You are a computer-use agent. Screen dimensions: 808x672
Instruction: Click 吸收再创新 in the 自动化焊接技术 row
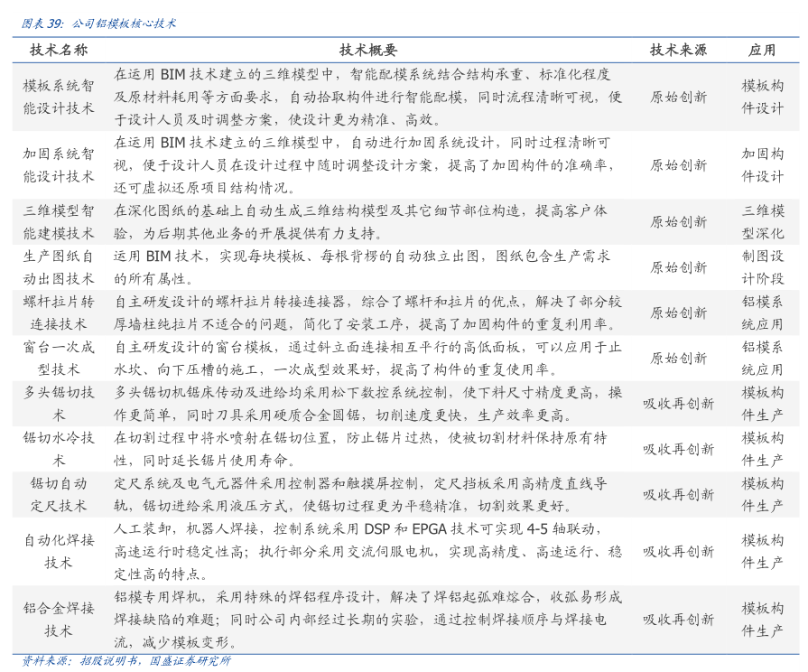(x=678, y=551)
